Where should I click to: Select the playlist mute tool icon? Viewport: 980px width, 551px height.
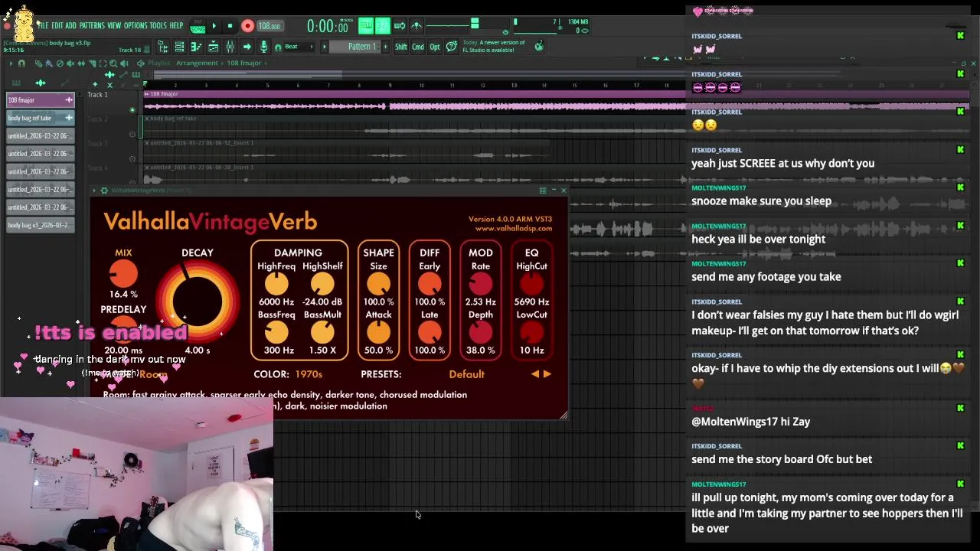70,64
